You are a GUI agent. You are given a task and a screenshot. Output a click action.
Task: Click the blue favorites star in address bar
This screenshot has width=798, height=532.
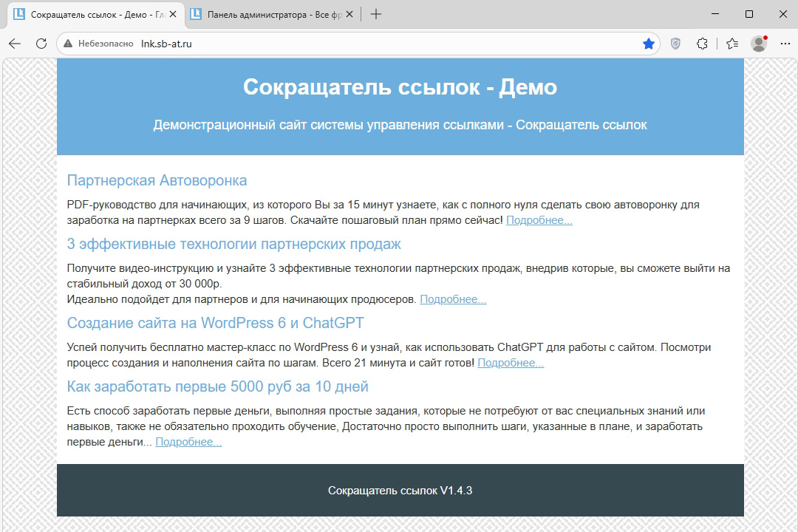coord(649,44)
